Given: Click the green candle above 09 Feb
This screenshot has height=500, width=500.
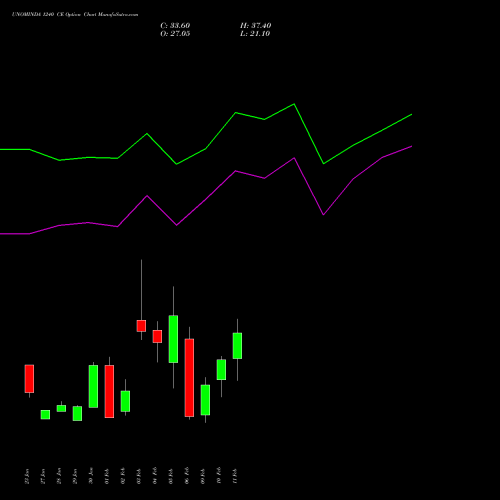Looking at the screenshot, I should [x=205, y=400].
